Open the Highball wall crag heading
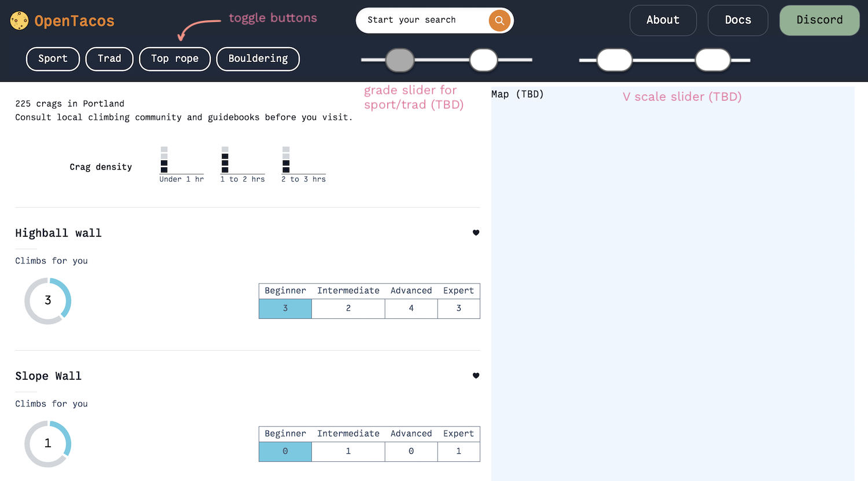 [58, 233]
